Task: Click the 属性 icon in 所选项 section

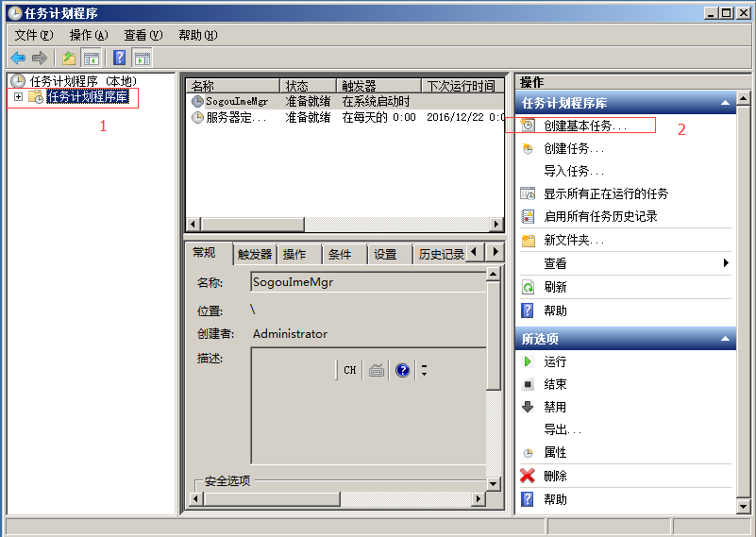Action: point(529,453)
